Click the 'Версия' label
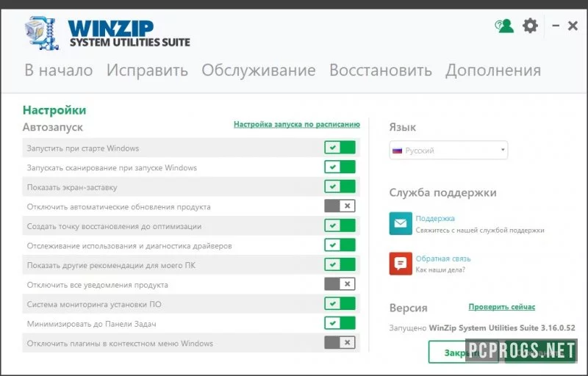Viewport: 588px width, 376px height. click(409, 308)
